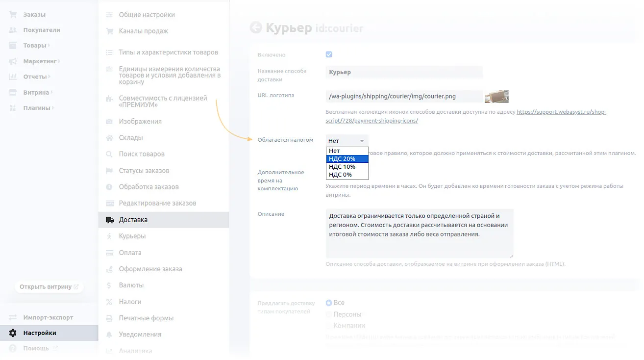Image resolution: width=644 pixels, height=360 pixels.
Task: Choose НДС 10% from the tax list
Action: pyautogui.click(x=347, y=167)
